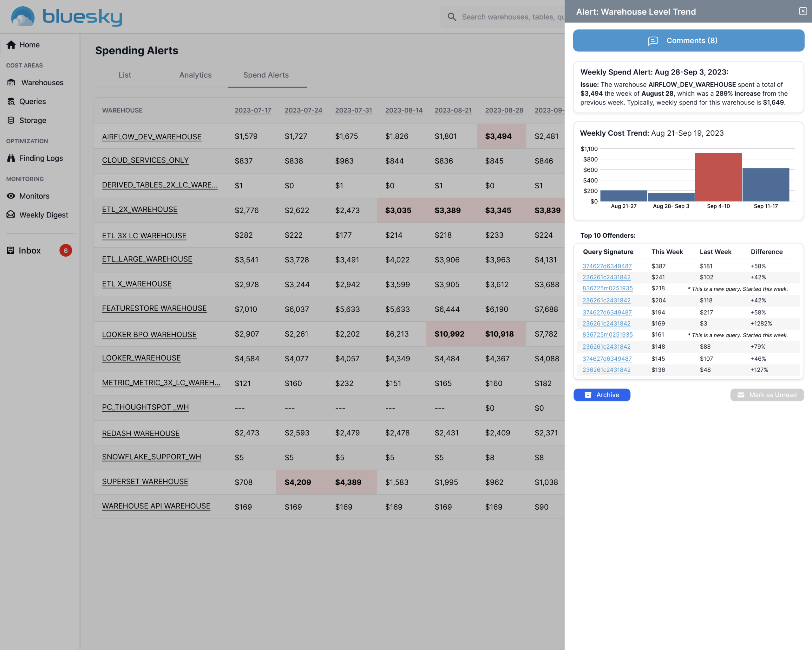This screenshot has width=812, height=650.
Task: Open the AIRFLOW_DEV_WAREHOUSE link
Action: coord(151,137)
